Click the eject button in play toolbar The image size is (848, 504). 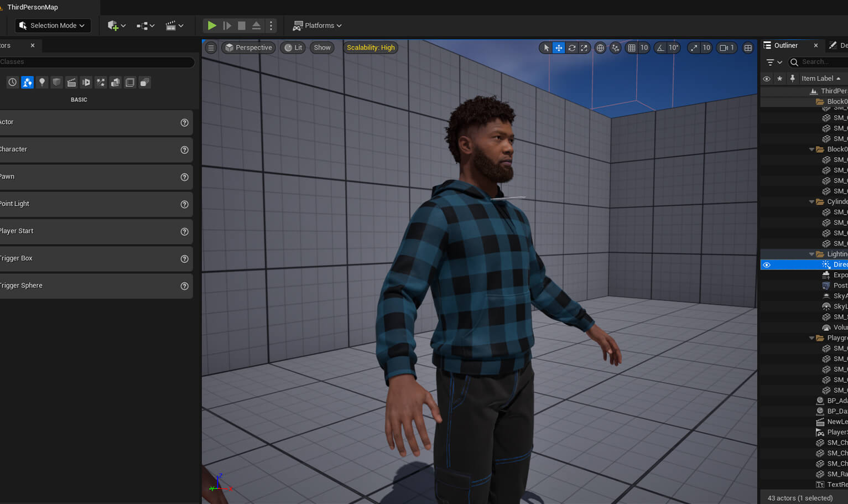click(256, 25)
